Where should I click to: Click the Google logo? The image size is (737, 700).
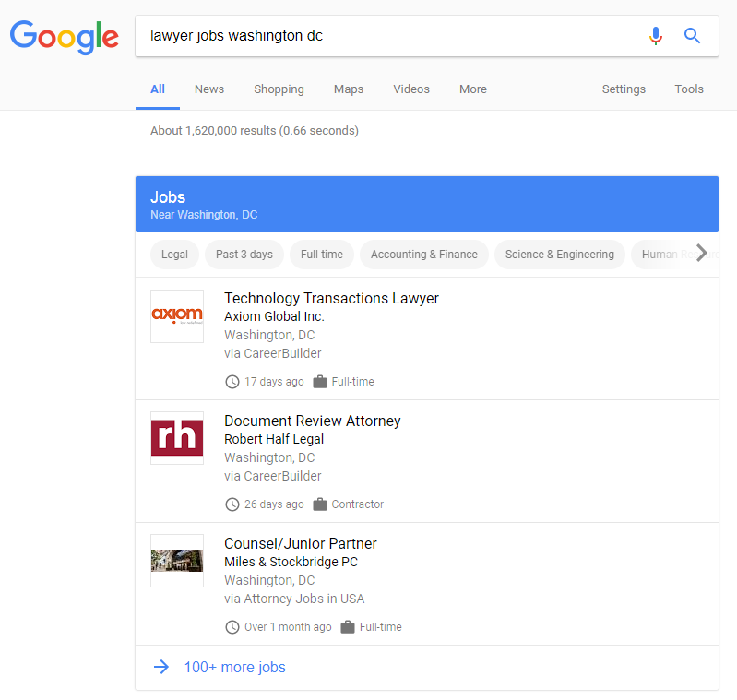[65, 37]
